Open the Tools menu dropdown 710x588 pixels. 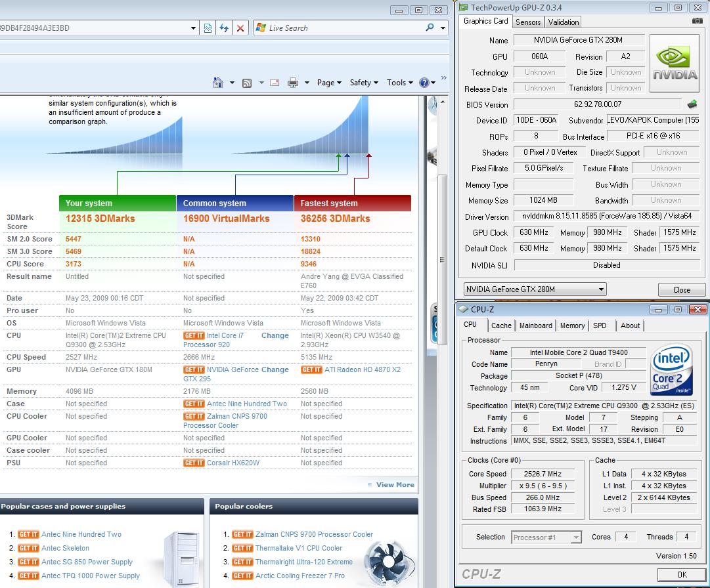pos(400,83)
